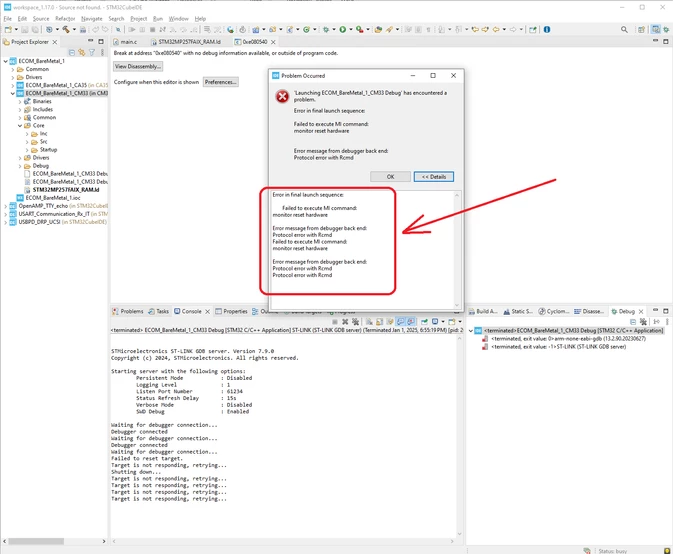
Task: Click the Terminate red-square toolbar icon
Action: click(152, 30)
